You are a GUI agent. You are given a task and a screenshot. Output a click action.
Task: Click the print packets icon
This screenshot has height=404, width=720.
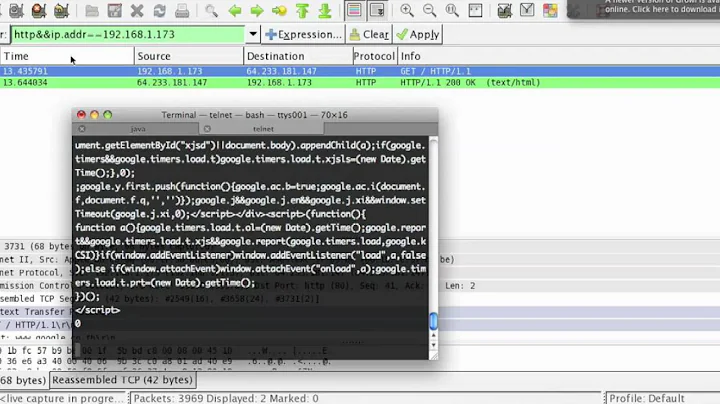(182, 11)
